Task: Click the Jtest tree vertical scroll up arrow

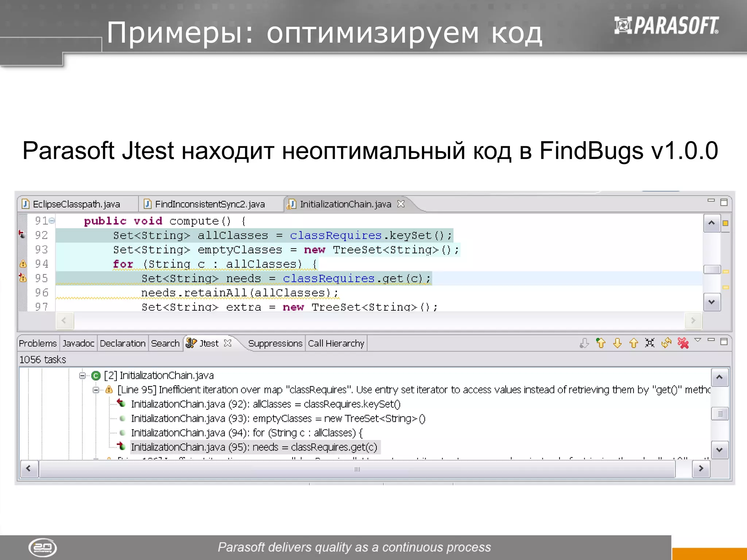Action: pyautogui.click(x=720, y=377)
